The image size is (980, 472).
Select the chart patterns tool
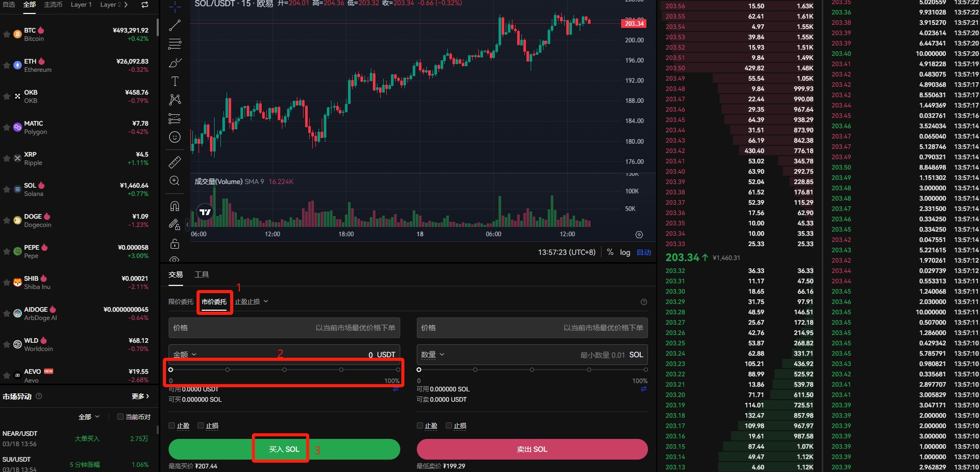coord(175,100)
